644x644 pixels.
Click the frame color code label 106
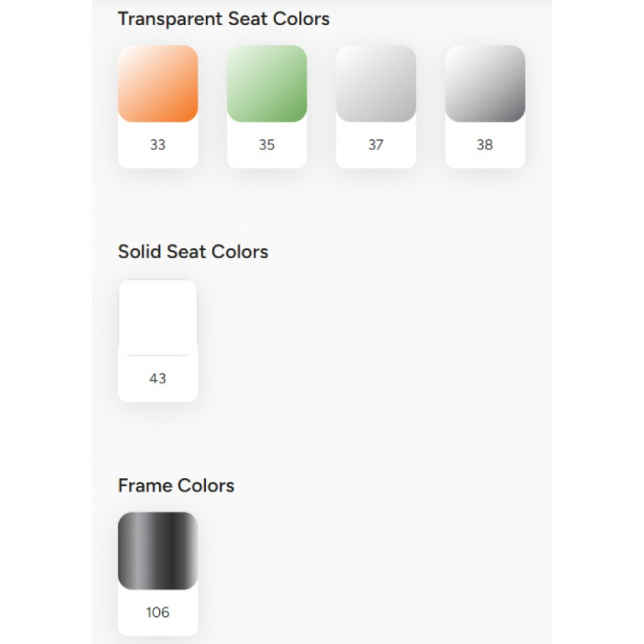tap(158, 612)
